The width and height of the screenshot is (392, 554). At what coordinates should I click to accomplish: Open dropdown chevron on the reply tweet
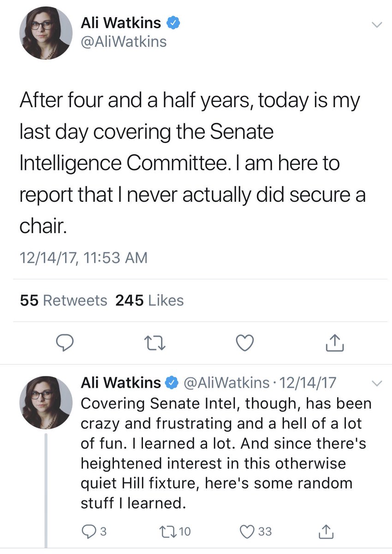(377, 383)
